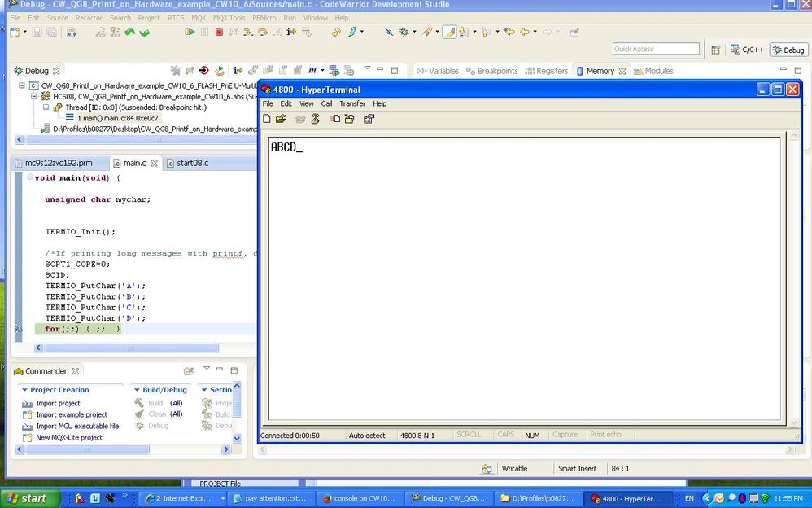
Task: Collapse the HCS08 target tree node
Action: (33, 96)
